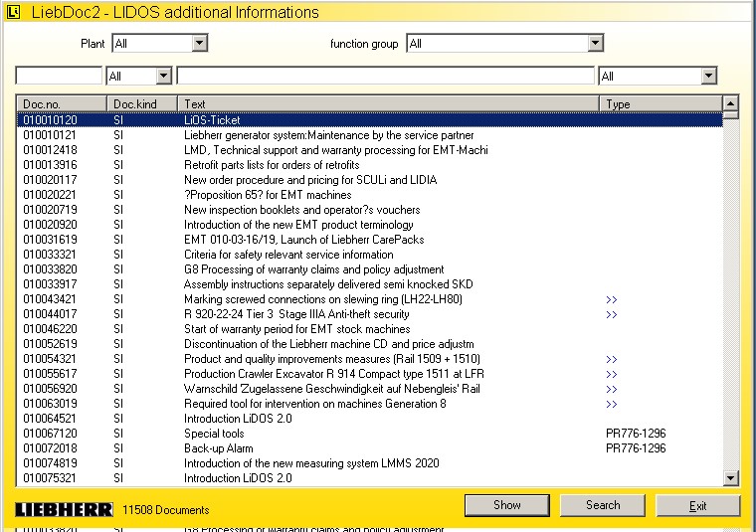Select row 'New order procedure and pricing for SCULi'
756x532 pixels.
pos(370,180)
